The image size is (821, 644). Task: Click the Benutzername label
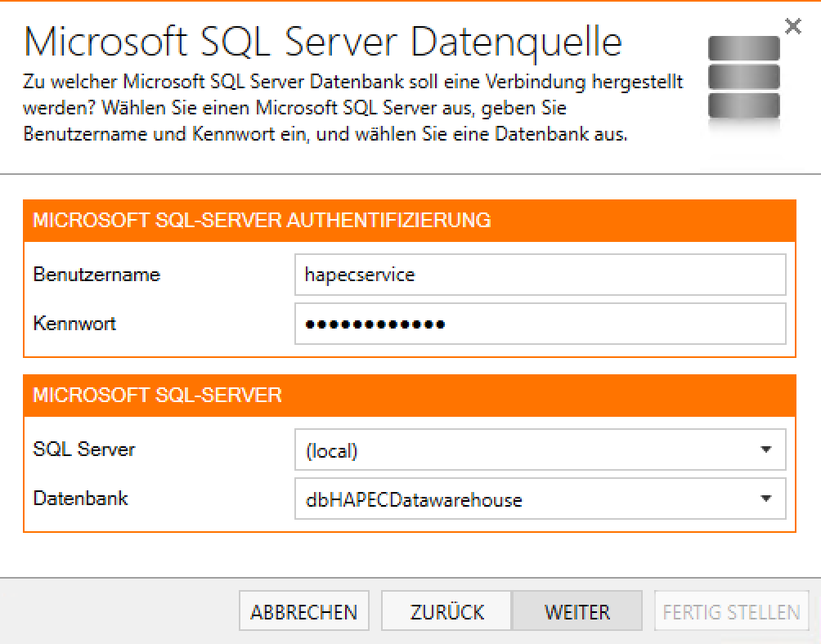96,275
